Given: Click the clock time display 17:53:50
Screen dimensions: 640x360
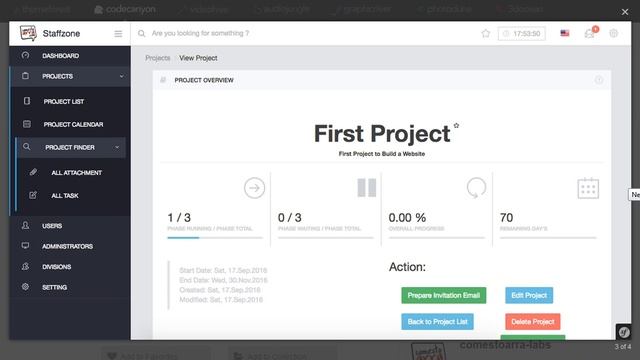Looking at the screenshot, I should 522,33.
